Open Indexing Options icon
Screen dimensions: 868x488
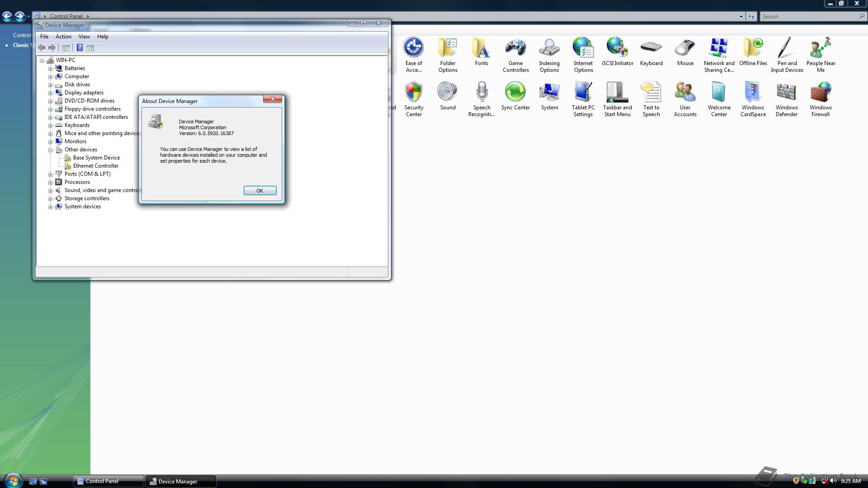tap(549, 55)
